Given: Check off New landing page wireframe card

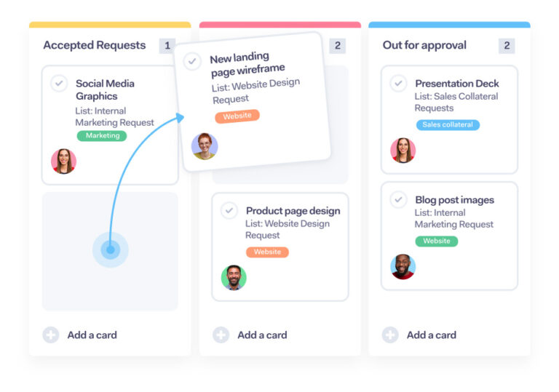Looking at the screenshot, I should (x=192, y=61).
